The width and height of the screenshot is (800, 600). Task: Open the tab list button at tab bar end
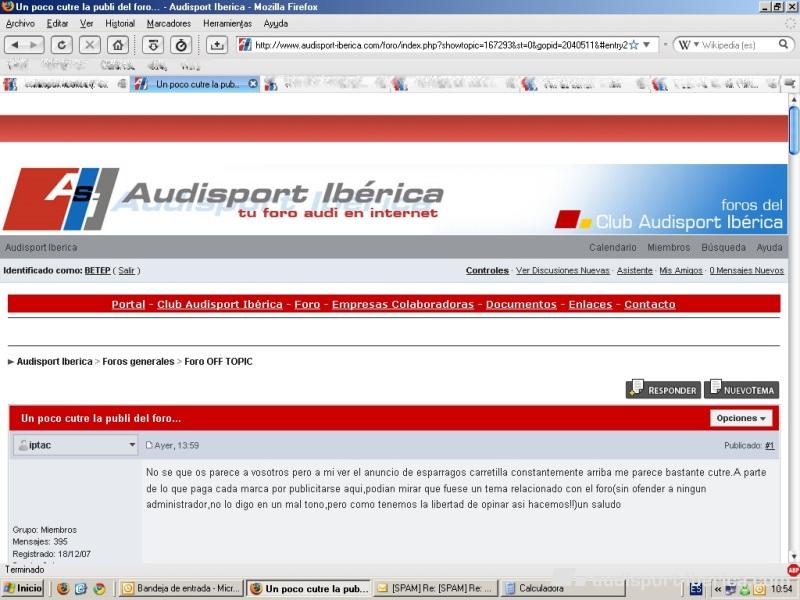pos(790,84)
